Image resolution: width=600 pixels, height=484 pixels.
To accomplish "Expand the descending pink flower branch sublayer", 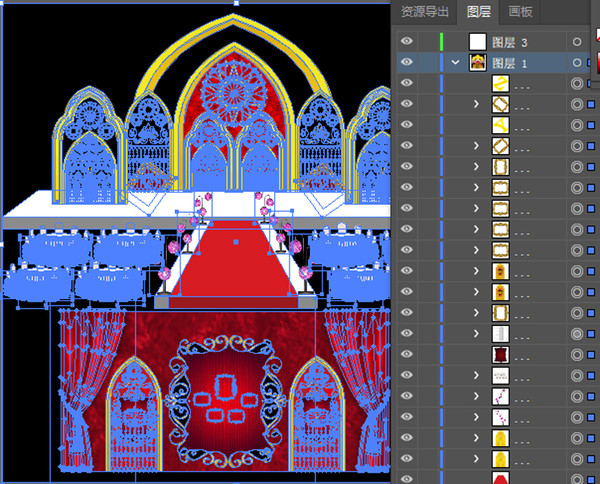I will tap(476, 417).
